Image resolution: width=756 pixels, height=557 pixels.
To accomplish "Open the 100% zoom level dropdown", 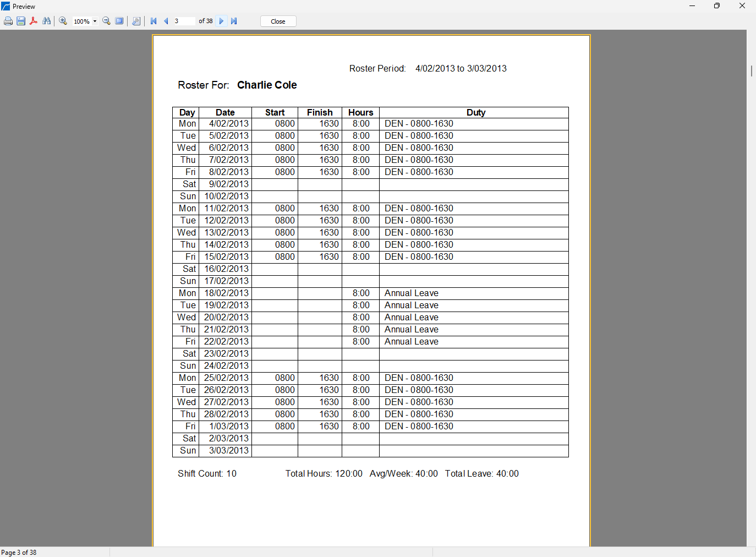I will coord(95,21).
